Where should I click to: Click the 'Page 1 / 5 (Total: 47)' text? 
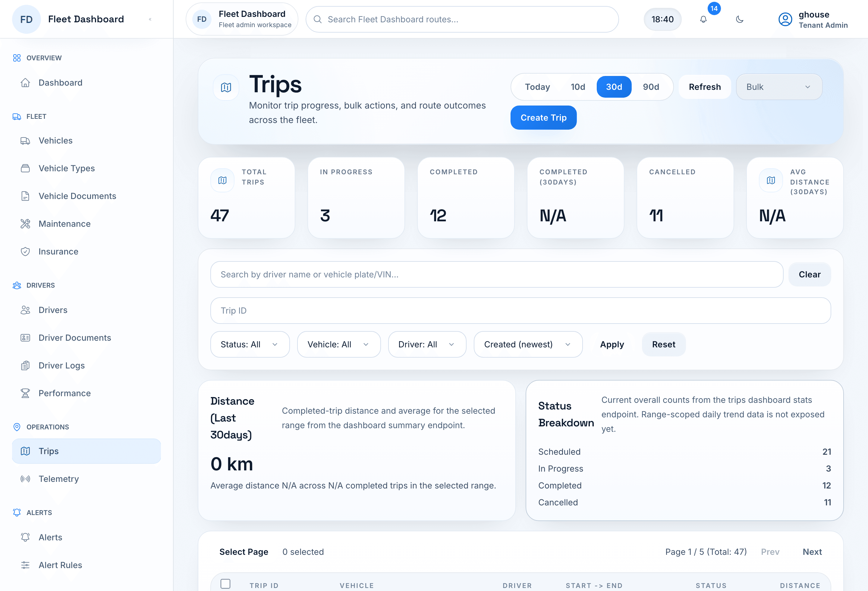pyautogui.click(x=706, y=552)
